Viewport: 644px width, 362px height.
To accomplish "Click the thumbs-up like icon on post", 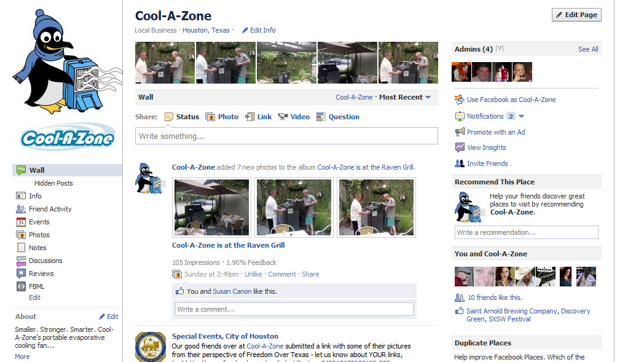I will (x=179, y=291).
